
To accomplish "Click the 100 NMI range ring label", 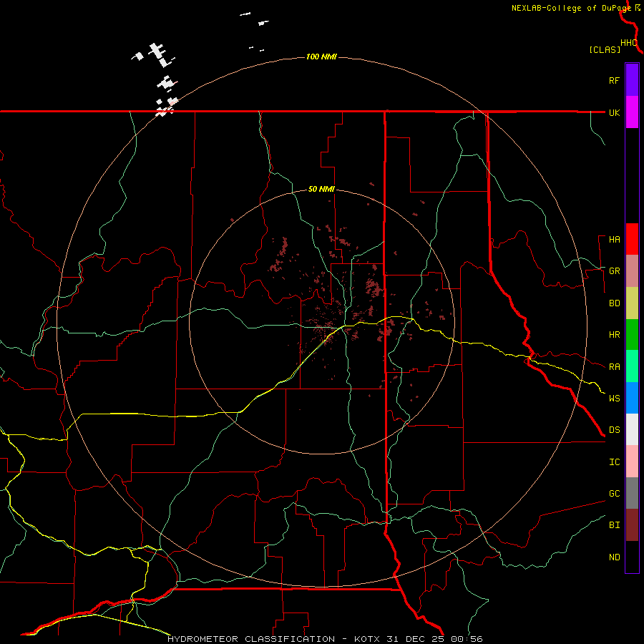I will tap(321, 57).
